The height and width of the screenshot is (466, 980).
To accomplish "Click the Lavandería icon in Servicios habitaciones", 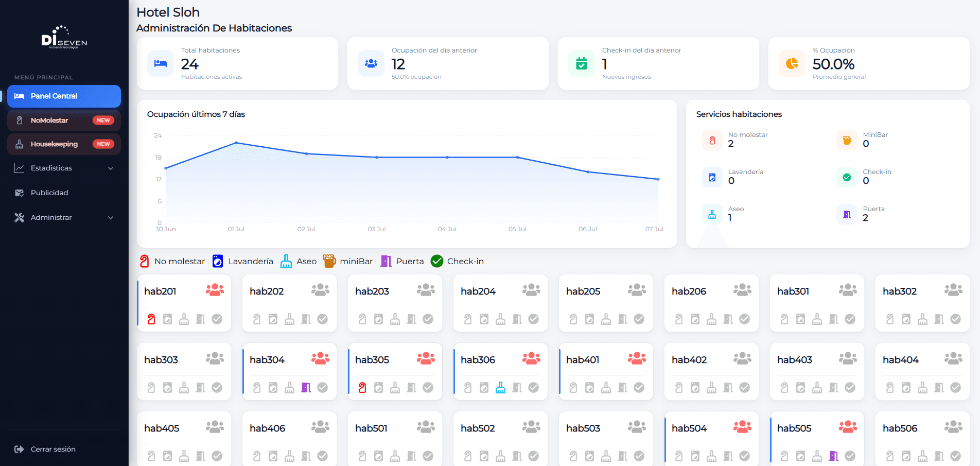I will tap(712, 177).
